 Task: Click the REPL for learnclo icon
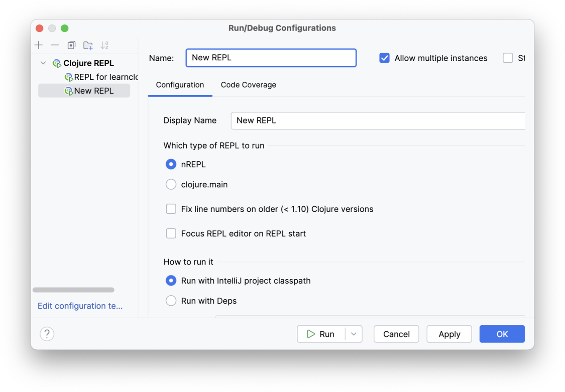[68, 77]
